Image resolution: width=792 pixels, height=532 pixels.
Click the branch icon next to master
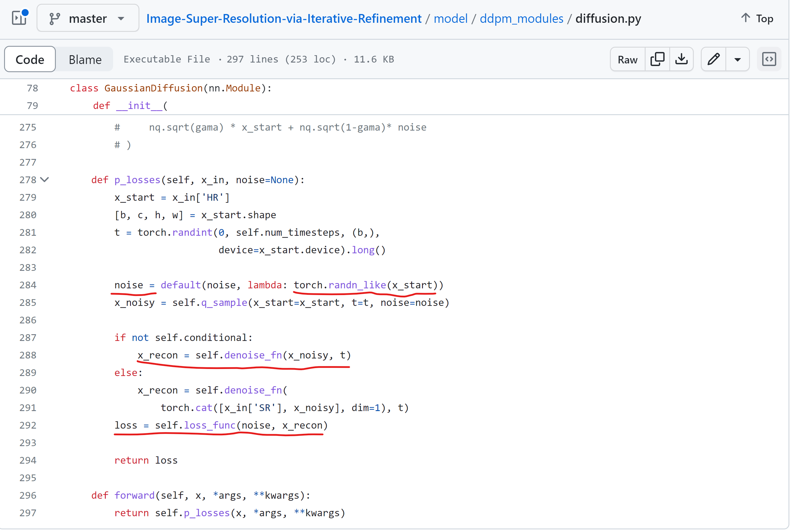point(54,18)
